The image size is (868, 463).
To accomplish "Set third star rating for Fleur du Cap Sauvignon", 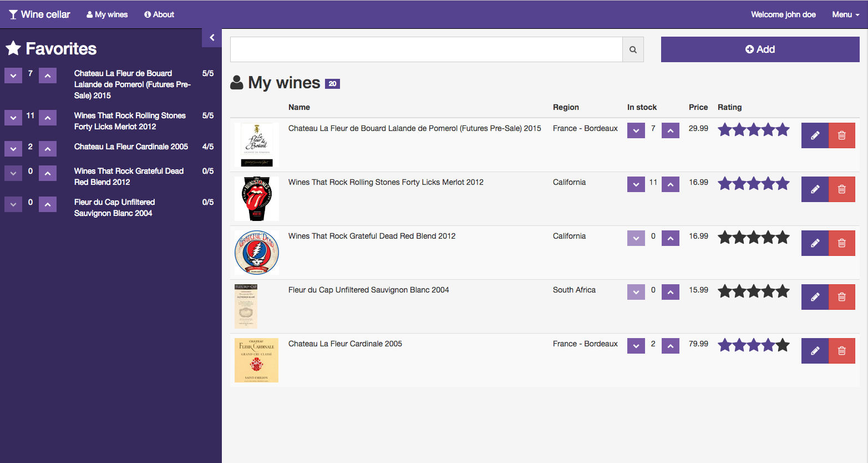I will 754,291.
